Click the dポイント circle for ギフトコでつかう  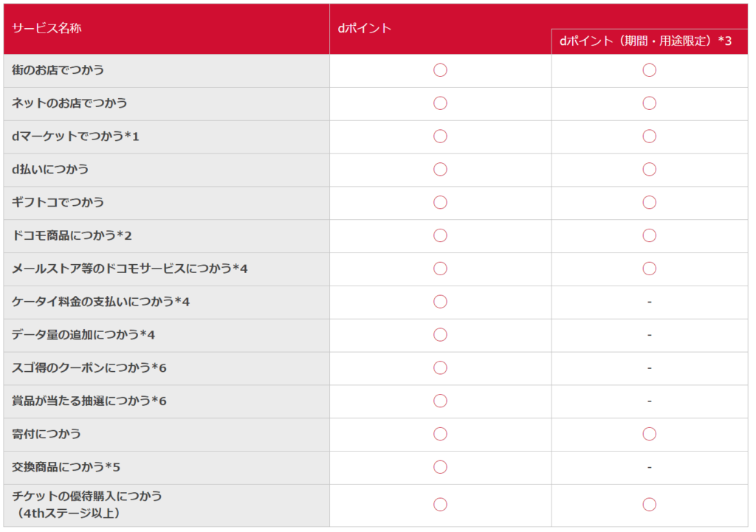coord(440,202)
